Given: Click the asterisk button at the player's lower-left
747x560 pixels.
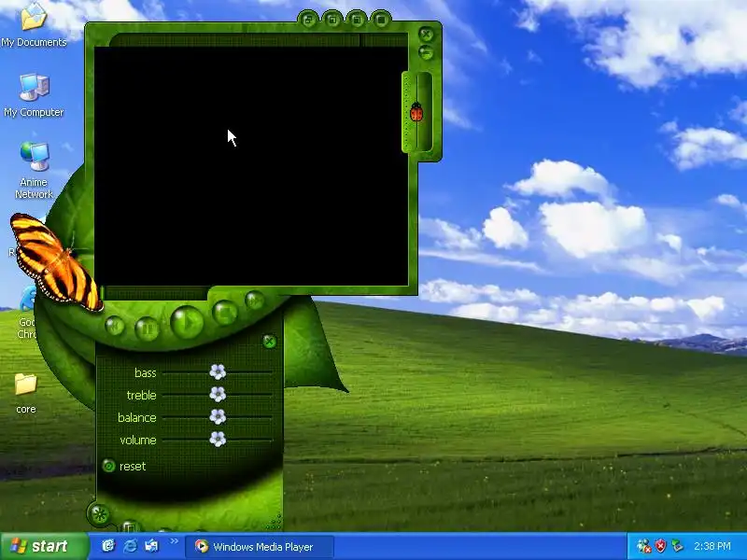Looking at the screenshot, I should [x=100, y=514].
